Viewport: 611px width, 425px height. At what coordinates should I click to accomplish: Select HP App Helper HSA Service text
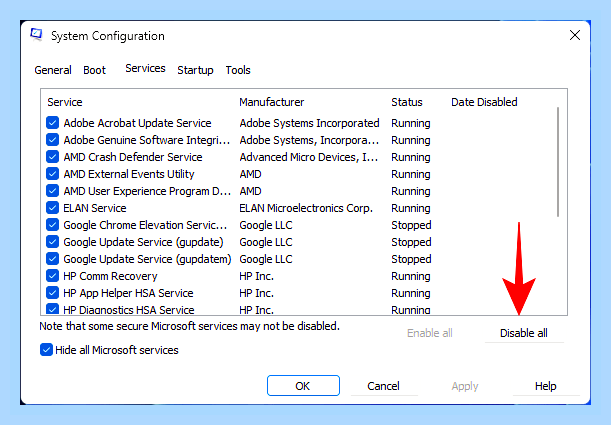pos(128,293)
